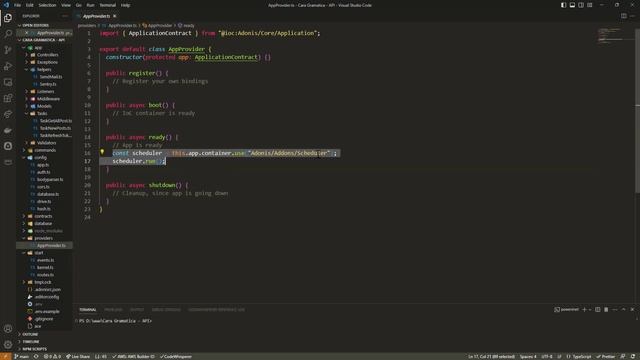Click CodeWhisperer in the status bar

tap(176, 356)
